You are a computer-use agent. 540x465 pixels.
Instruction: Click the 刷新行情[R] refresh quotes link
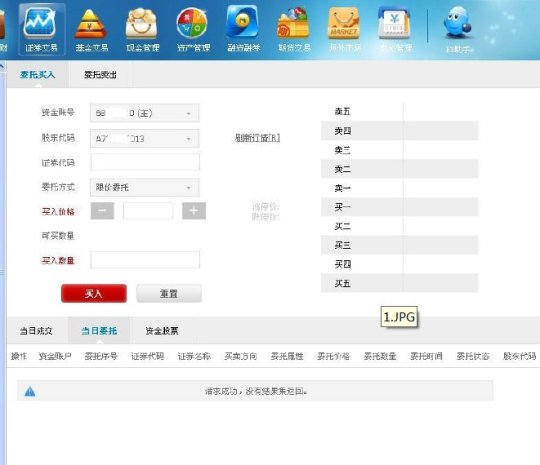point(257,138)
